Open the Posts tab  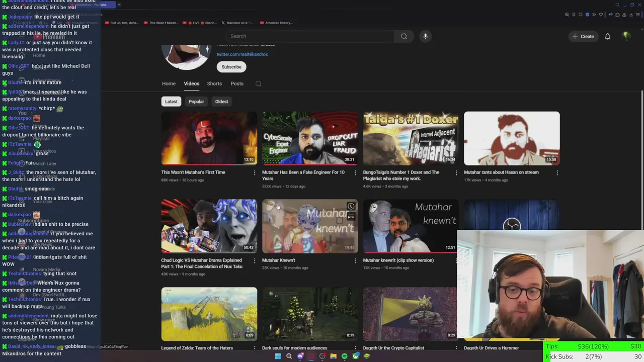point(237,83)
